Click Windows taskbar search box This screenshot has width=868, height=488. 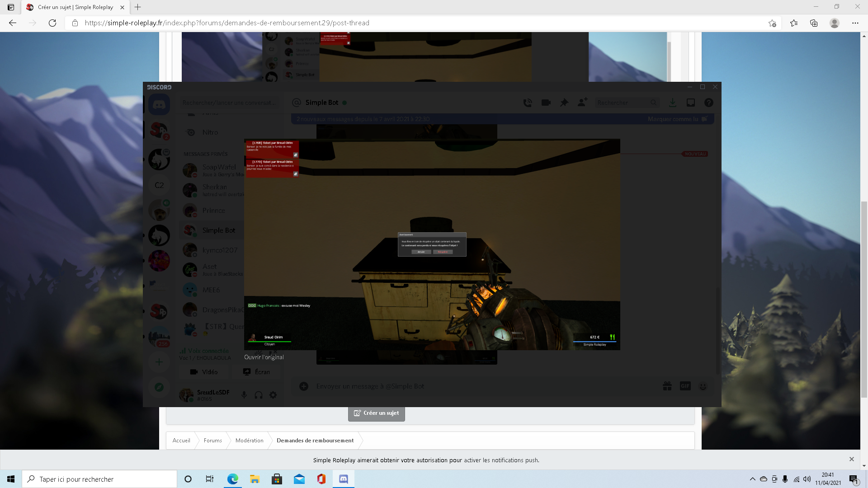[x=99, y=479]
